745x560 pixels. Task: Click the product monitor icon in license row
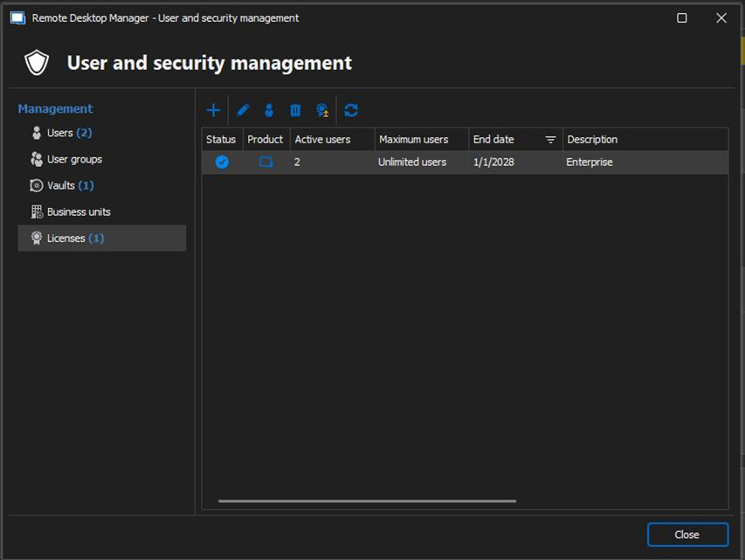coord(266,162)
